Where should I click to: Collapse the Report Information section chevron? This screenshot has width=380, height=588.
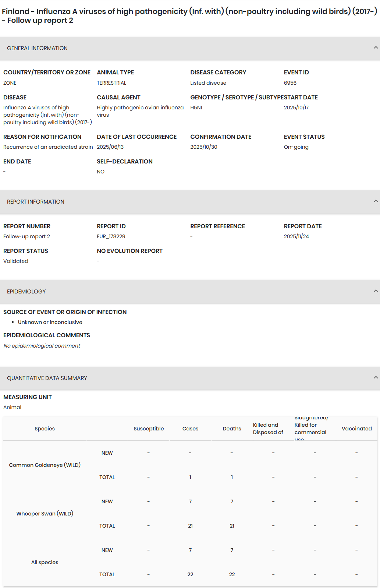pyautogui.click(x=376, y=201)
